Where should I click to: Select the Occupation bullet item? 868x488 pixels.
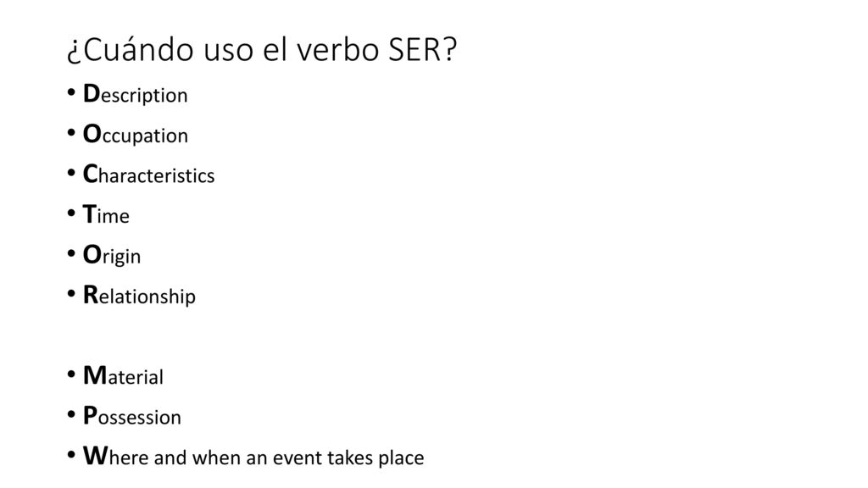pos(136,135)
